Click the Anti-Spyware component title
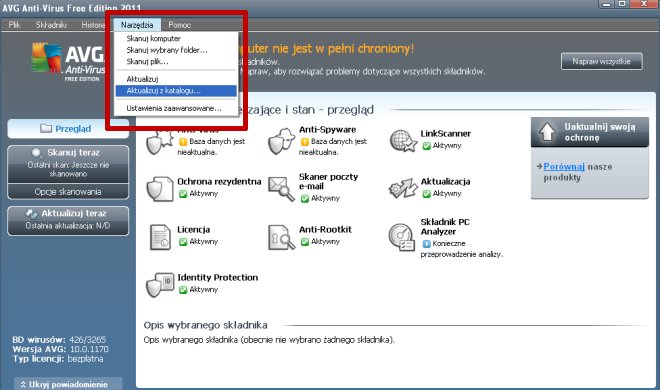The width and height of the screenshot is (660, 390). 327,130
